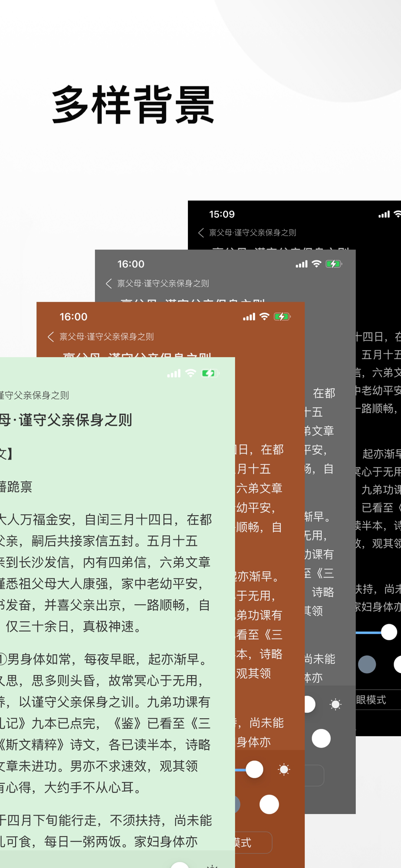Toggle the outlined mode button on the gray screen

[314, 776]
